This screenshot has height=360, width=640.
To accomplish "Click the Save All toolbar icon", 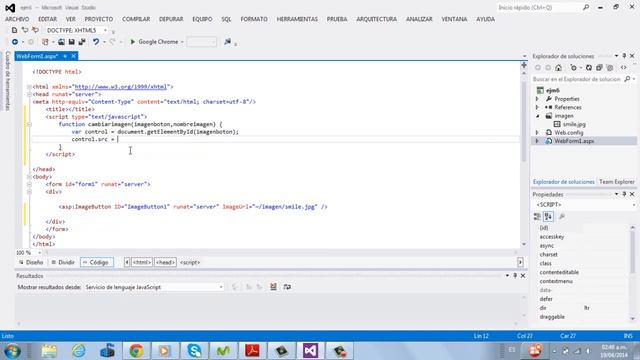I will 82,42.
